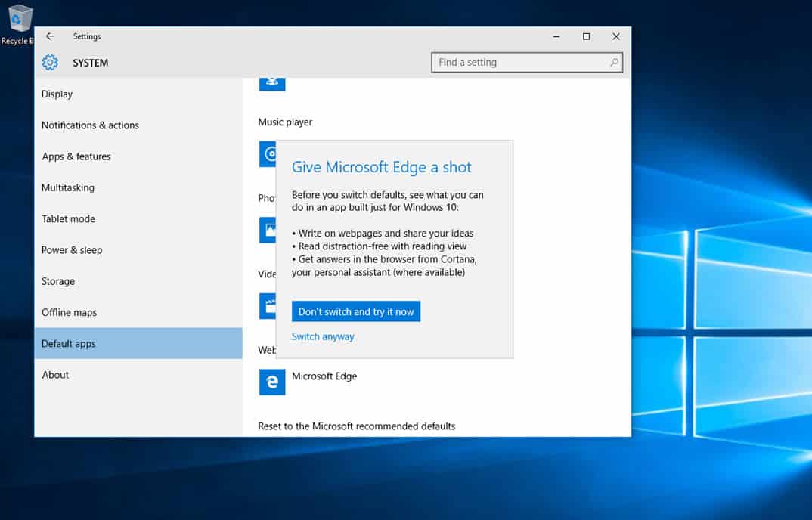Click the System gear icon
Viewport: 812px width, 520px height.
[50, 63]
